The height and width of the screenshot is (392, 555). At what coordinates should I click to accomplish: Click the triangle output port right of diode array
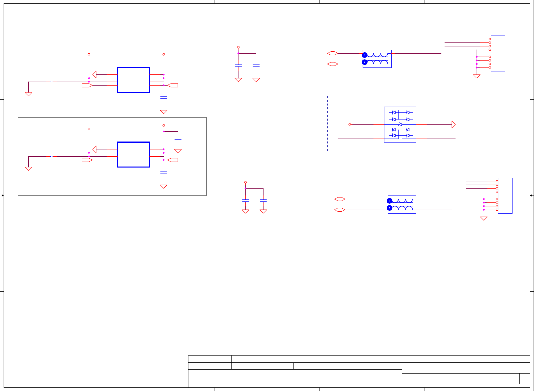[x=453, y=124]
